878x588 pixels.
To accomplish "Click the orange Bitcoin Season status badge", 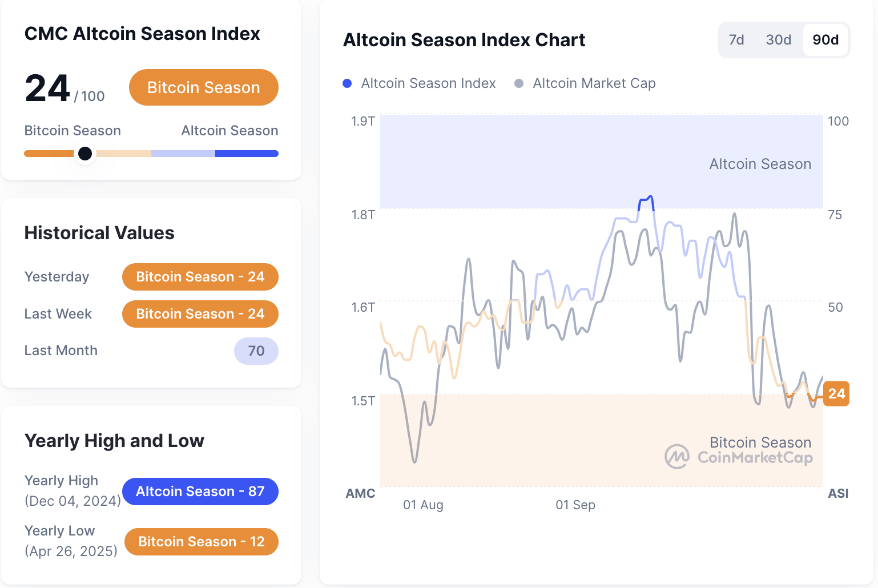I will pos(203,87).
